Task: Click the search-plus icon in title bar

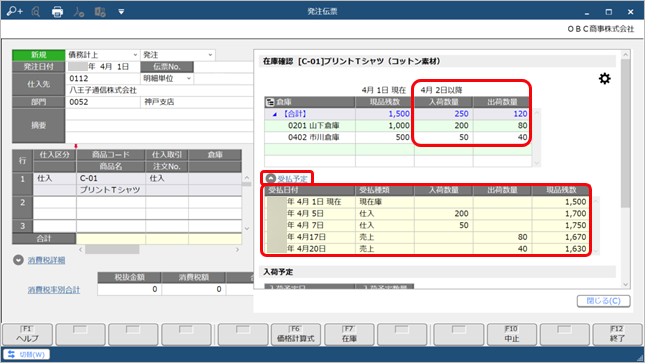Action: (x=15, y=12)
